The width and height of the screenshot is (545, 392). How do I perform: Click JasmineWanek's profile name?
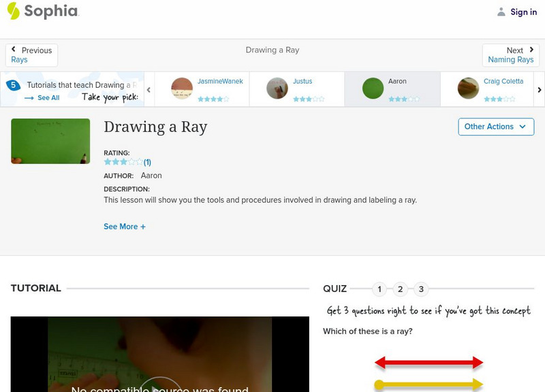222,80
